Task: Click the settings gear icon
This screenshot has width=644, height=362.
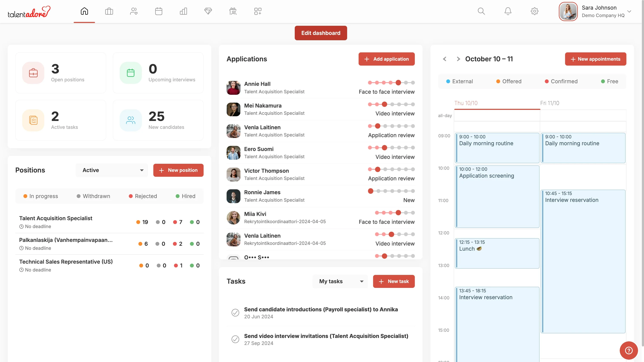Action: pyautogui.click(x=534, y=11)
